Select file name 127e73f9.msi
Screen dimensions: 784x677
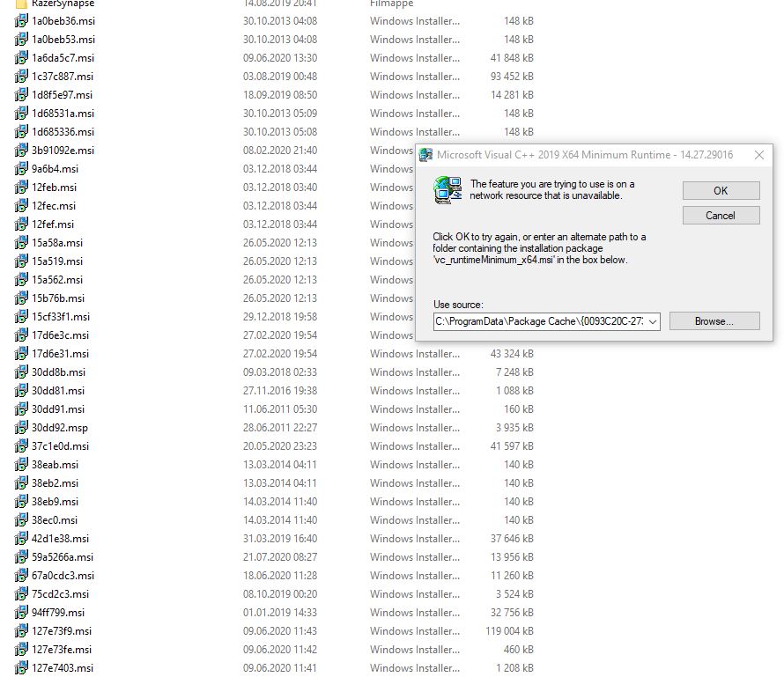coord(62,631)
